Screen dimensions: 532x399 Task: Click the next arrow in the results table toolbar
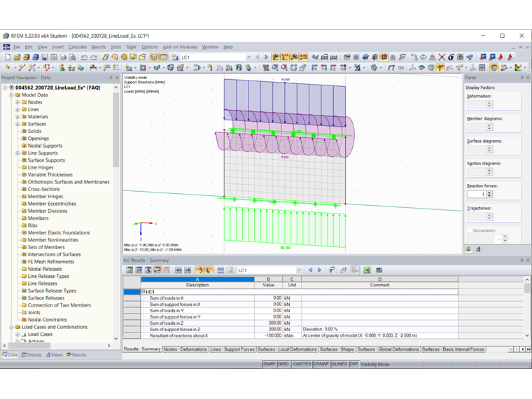pos(319,270)
